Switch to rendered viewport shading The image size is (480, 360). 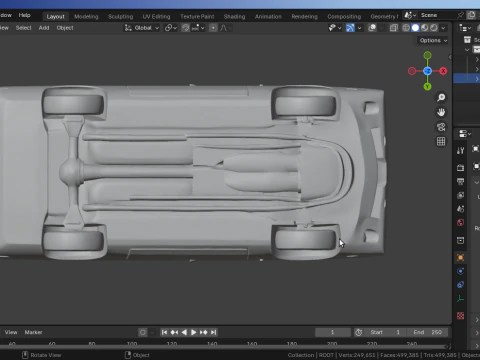[x=434, y=28]
